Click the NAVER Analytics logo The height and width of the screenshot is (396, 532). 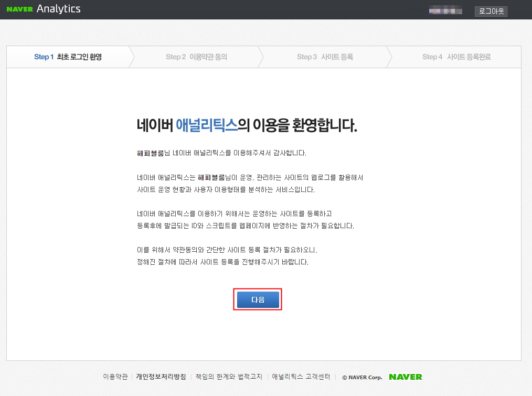44,8
